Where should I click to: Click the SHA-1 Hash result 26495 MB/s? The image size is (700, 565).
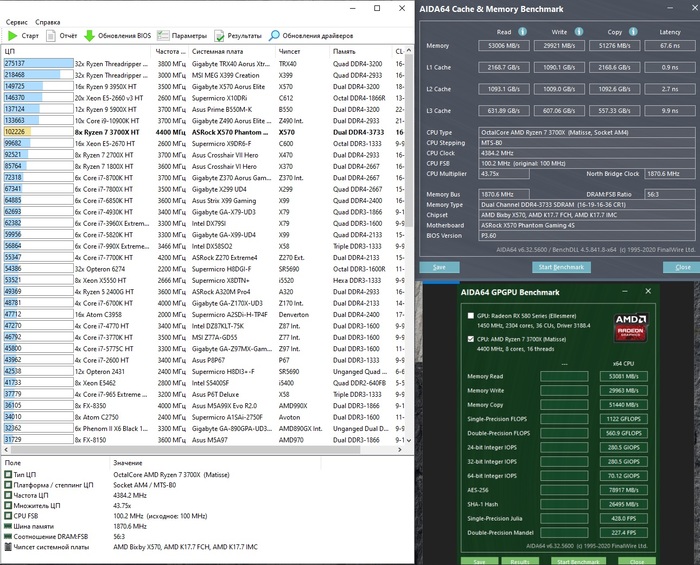tap(624, 504)
